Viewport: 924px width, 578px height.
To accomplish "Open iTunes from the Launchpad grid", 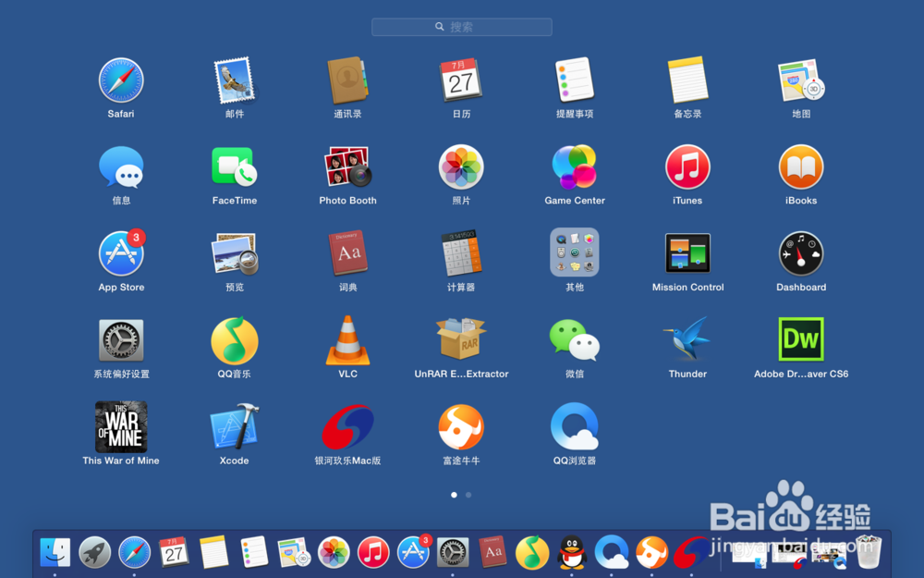I will tap(687, 167).
